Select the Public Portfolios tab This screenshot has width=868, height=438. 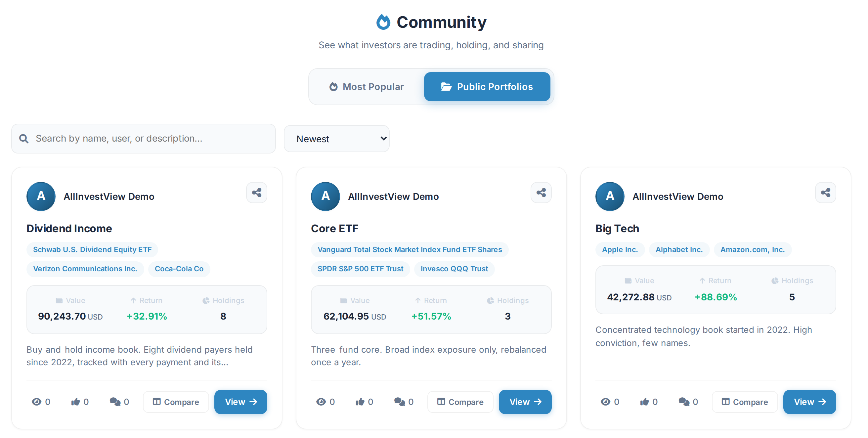click(x=487, y=87)
